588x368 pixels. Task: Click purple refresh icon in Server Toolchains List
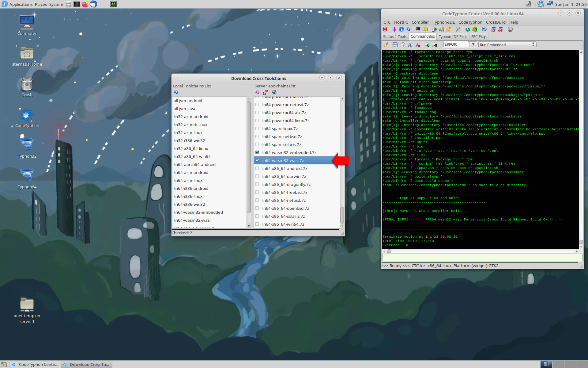[x=258, y=92]
